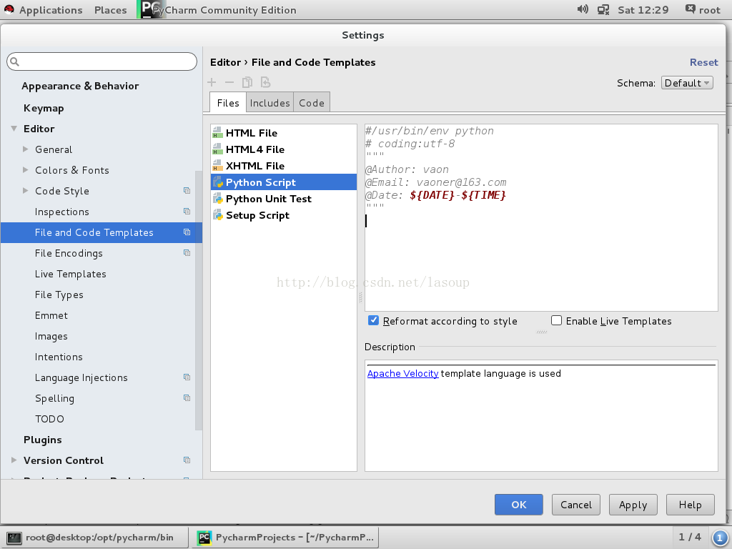Switch to the Code tab
732x549 pixels.
coord(311,103)
